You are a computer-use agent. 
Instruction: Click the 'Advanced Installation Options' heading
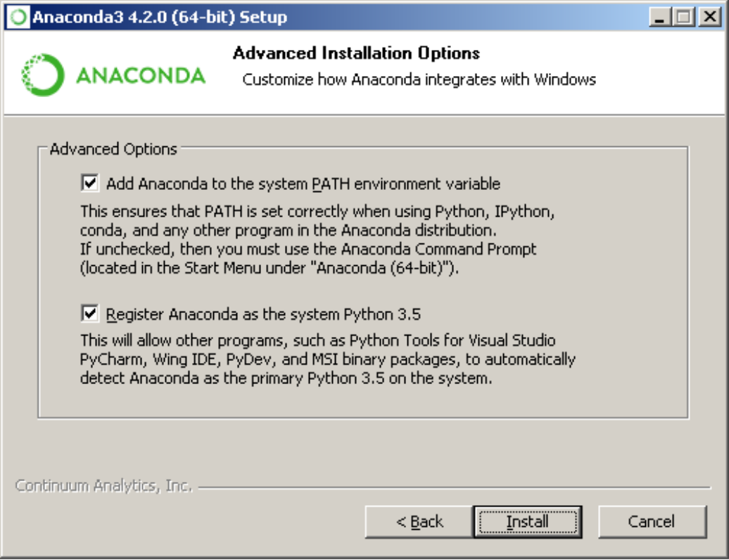point(356,53)
